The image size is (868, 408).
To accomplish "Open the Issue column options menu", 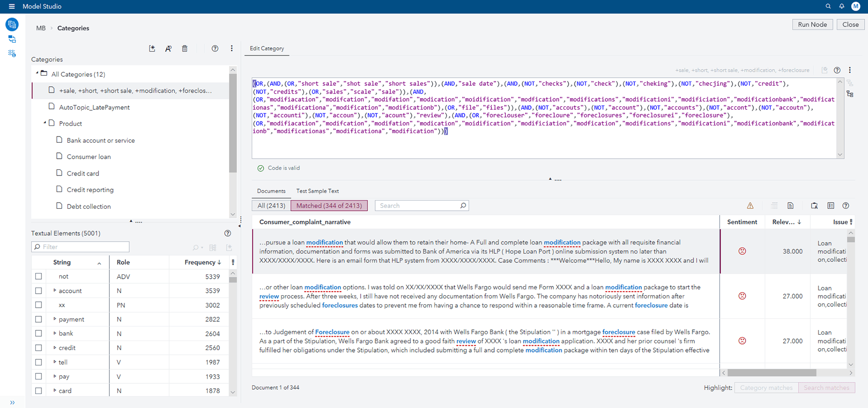I will point(851,222).
